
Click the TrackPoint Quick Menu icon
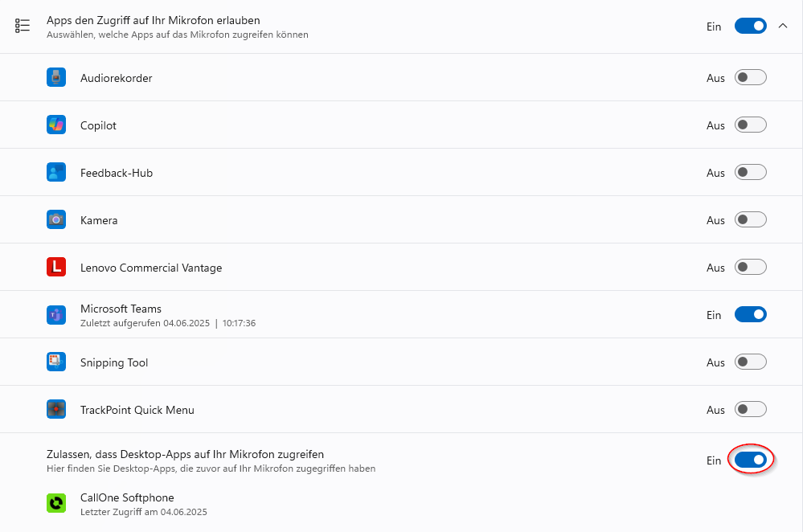(x=56, y=409)
